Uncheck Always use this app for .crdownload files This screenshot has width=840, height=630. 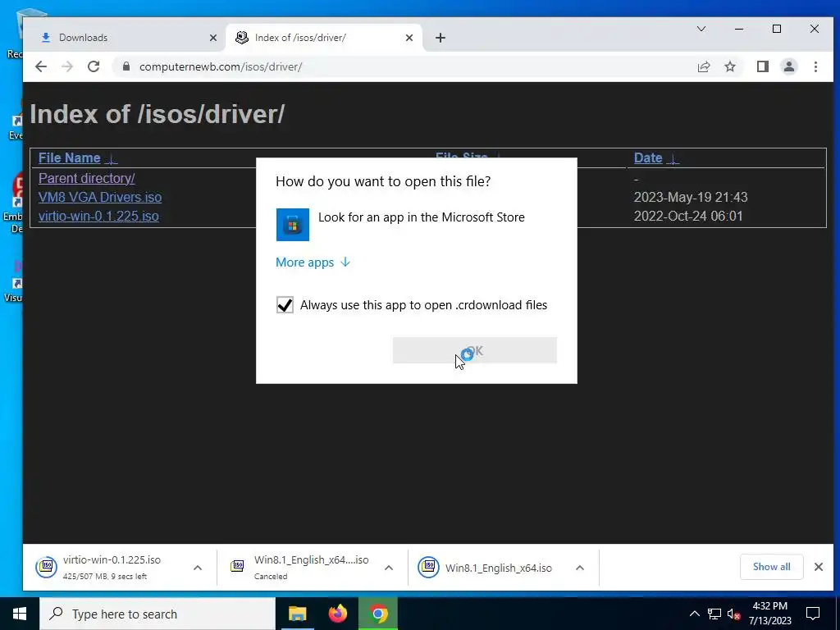285,305
